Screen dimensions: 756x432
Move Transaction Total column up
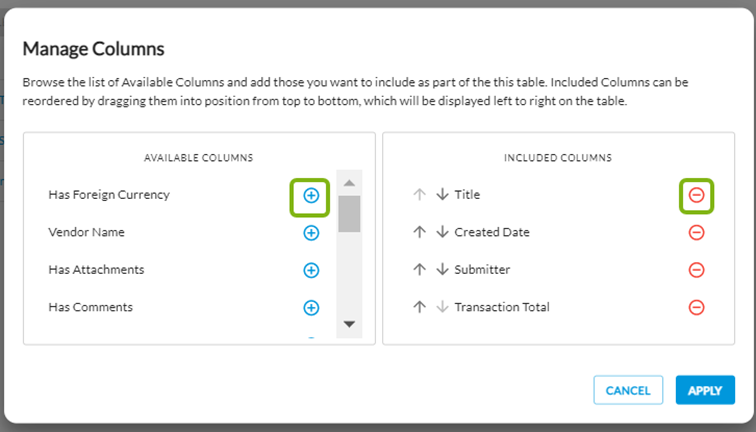coord(420,308)
